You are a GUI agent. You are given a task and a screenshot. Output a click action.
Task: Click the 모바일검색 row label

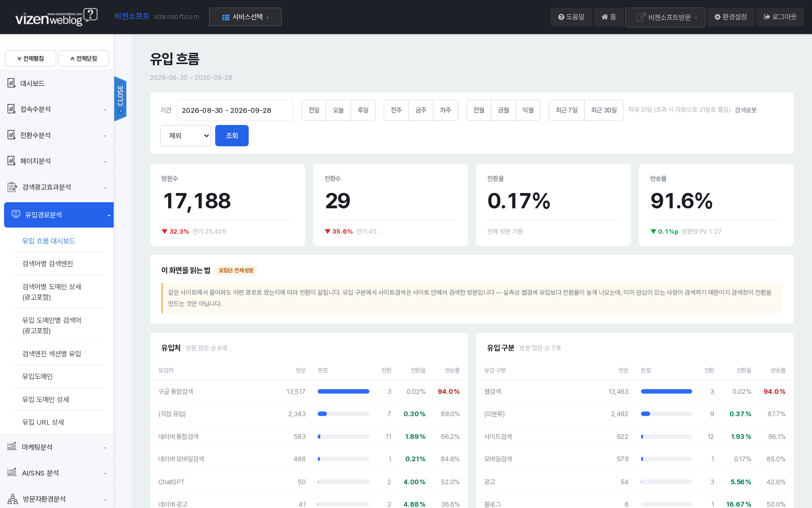[498, 459]
